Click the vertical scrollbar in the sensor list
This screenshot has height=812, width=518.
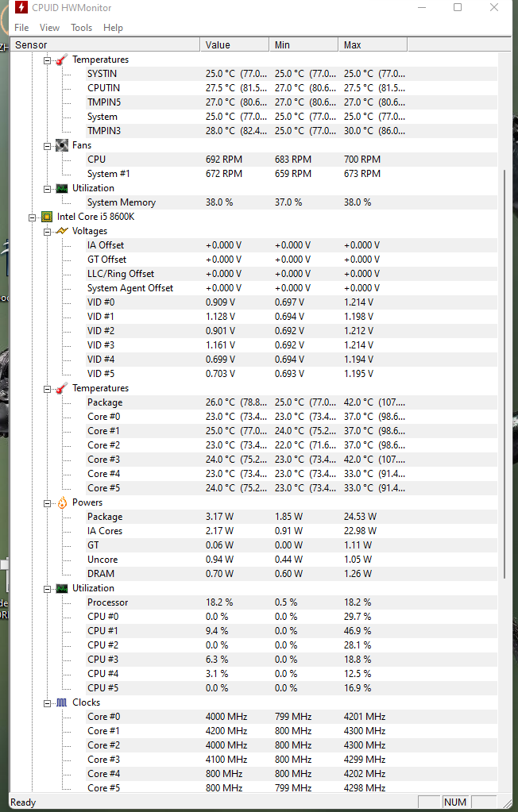click(x=504, y=397)
